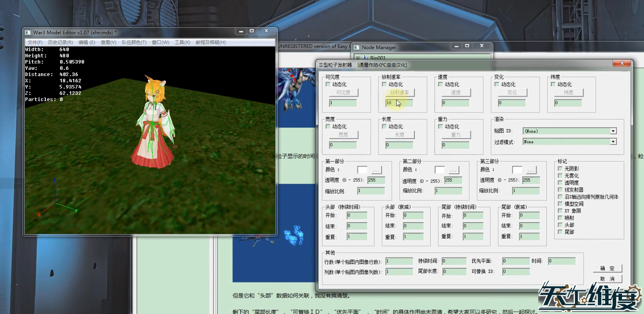Open the 工具(X) menu
644x314 pixels.
coord(182,42)
